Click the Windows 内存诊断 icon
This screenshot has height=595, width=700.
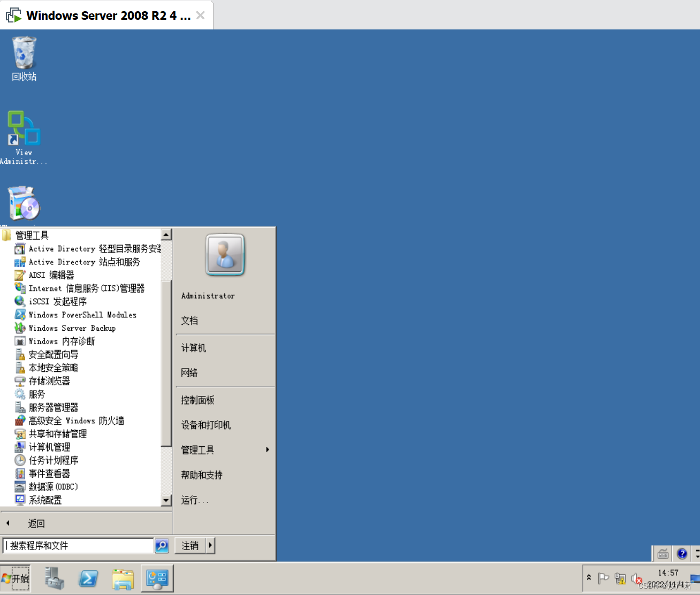[x=20, y=341]
